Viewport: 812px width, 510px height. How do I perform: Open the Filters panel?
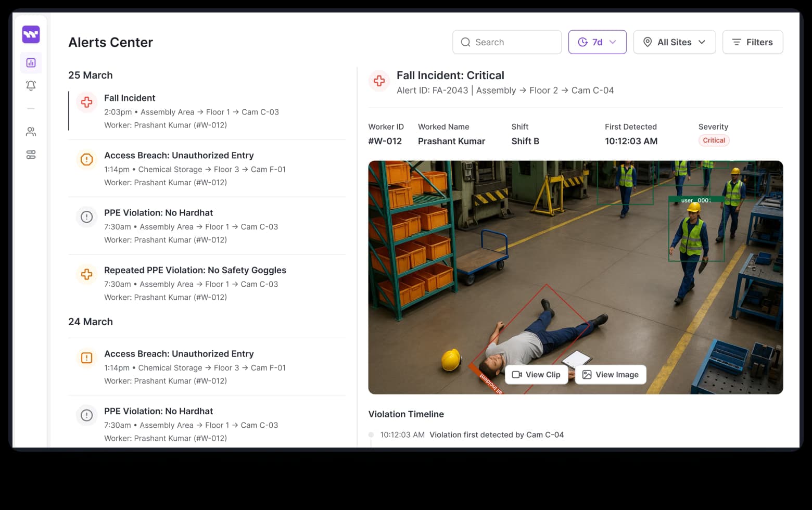pyautogui.click(x=752, y=42)
